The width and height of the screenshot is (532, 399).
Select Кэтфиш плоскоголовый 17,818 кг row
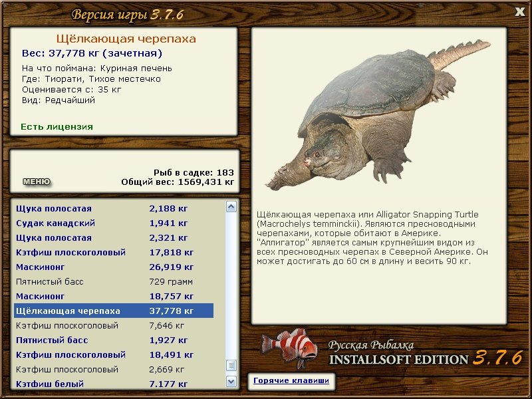114,252
